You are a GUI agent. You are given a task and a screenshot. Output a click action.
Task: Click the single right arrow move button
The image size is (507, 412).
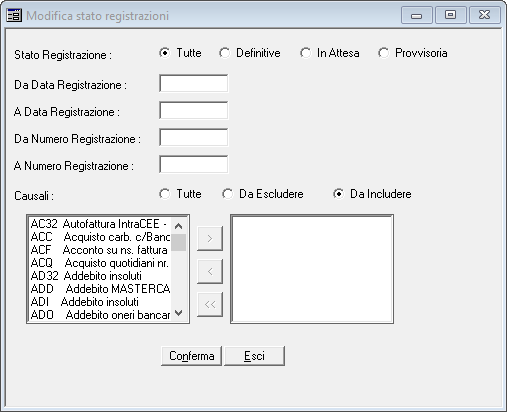click(x=210, y=238)
